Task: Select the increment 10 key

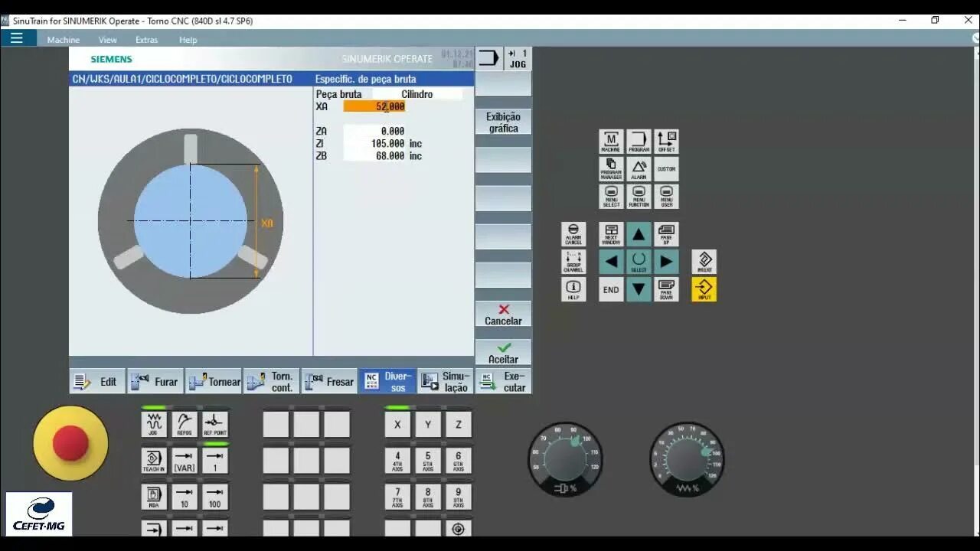Action: tap(185, 497)
